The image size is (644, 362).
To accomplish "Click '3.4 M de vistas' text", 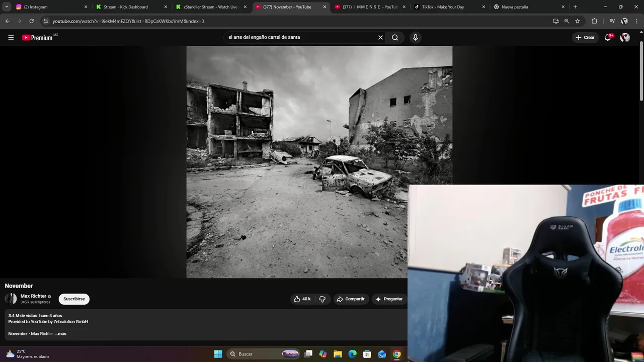I will click(23, 316).
